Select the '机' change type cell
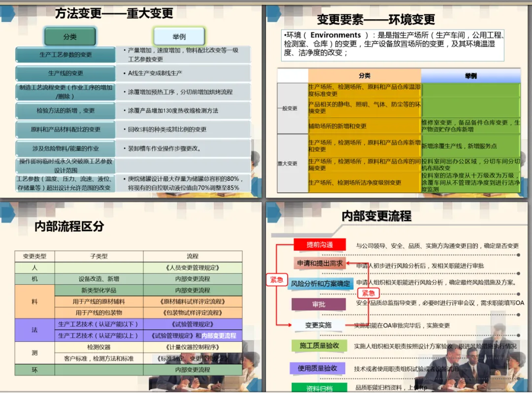 pyautogui.click(x=34, y=279)
